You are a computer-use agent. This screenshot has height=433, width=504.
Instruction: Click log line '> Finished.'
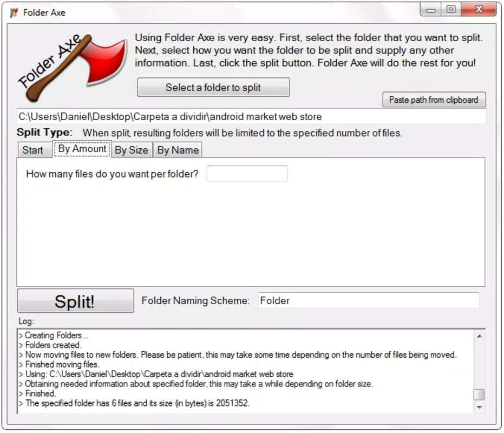[37, 393]
